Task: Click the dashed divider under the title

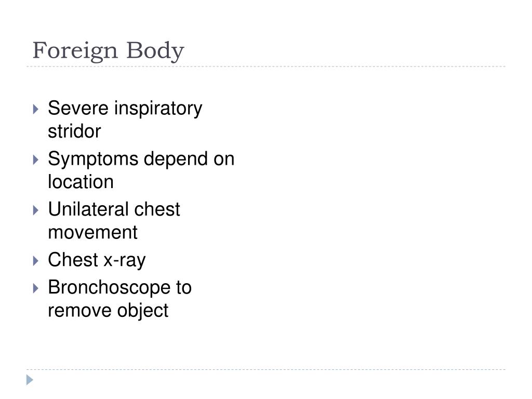Action: (x=266, y=66)
